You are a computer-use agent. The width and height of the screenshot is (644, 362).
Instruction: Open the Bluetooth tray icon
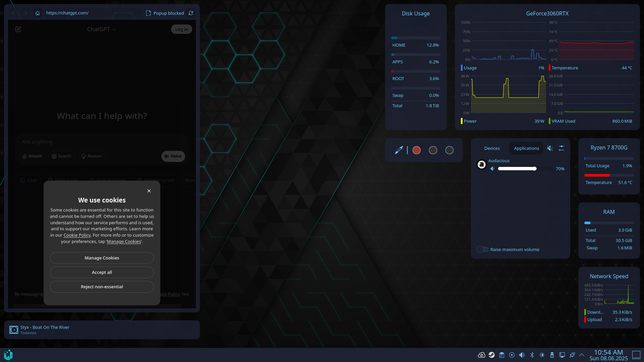tap(532, 355)
